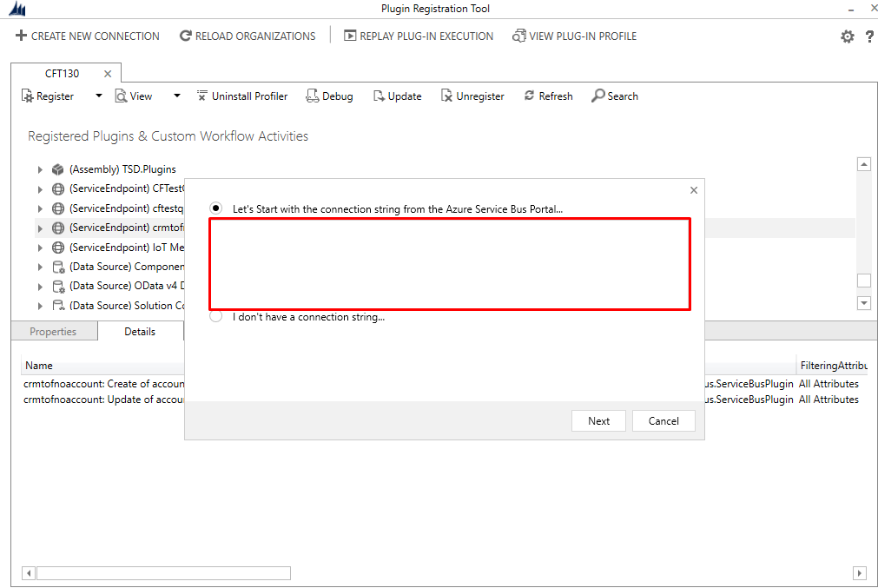Click the Unregister label in the toolbar
878x588 pixels.
coord(480,96)
